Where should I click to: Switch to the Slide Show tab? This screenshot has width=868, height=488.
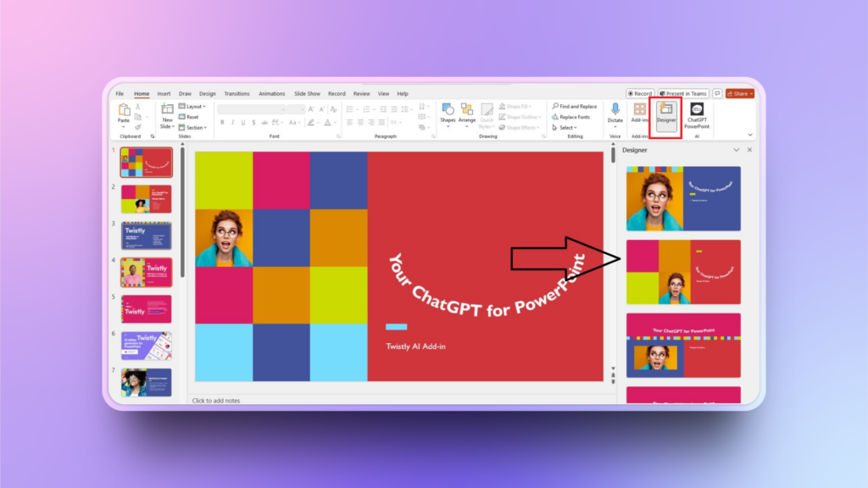click(307, 93)
